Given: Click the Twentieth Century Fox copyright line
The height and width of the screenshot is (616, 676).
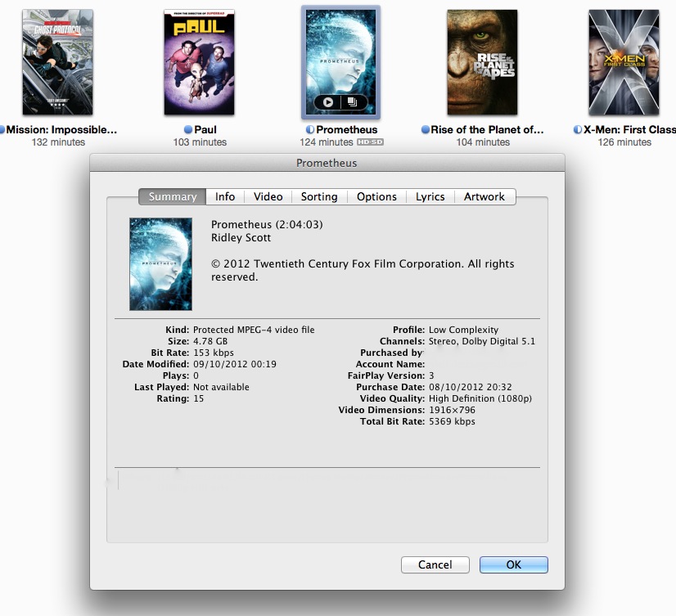Looking at the screenshot, I should 363,270.
